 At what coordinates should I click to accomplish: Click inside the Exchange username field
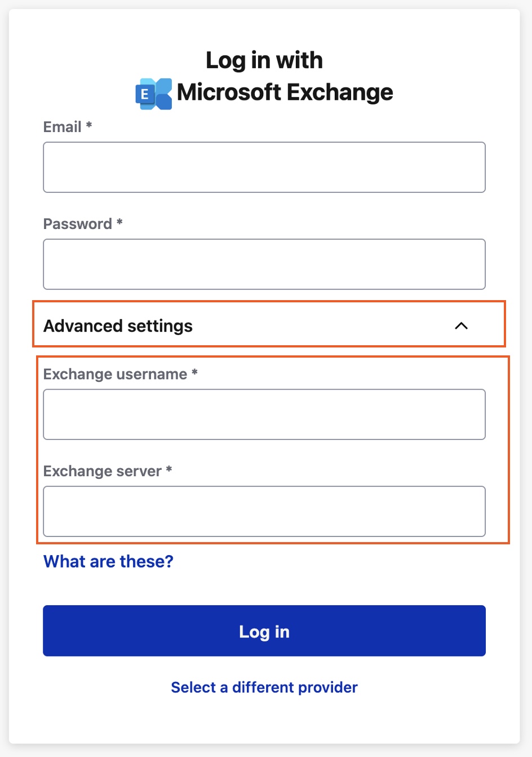264,414
